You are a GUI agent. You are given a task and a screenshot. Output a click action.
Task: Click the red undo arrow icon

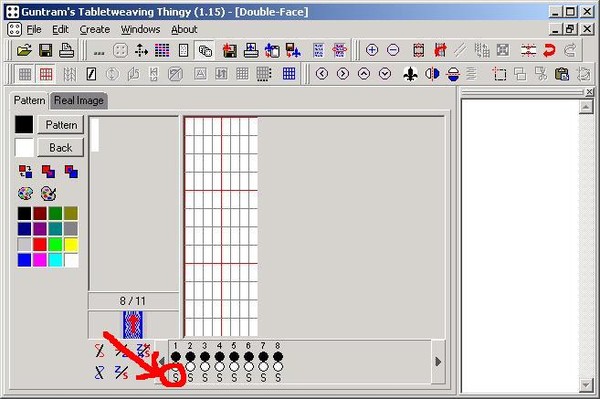tap(549, 50)
